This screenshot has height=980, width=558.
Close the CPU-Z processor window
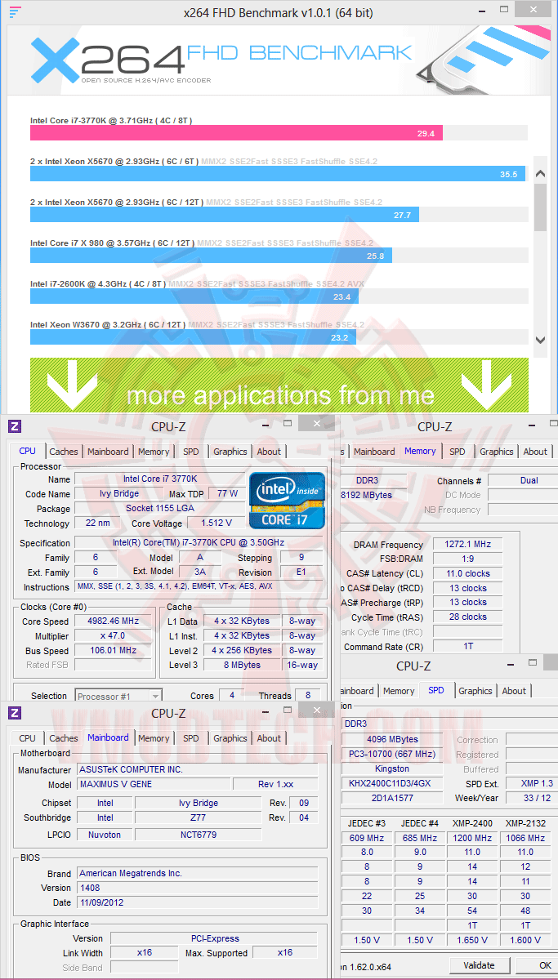click(315, 424)
